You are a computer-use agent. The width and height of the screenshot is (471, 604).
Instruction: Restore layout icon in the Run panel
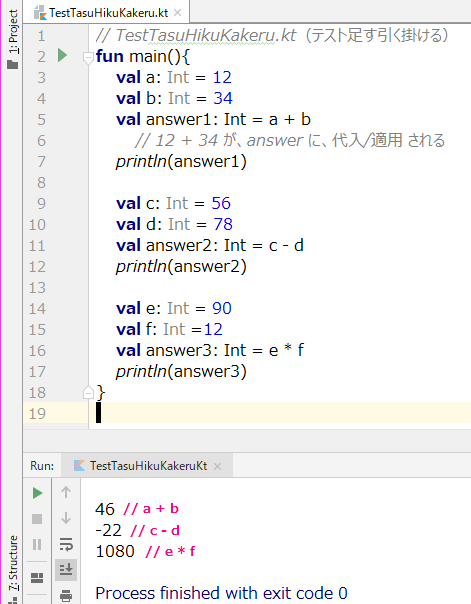pos(37,578)
